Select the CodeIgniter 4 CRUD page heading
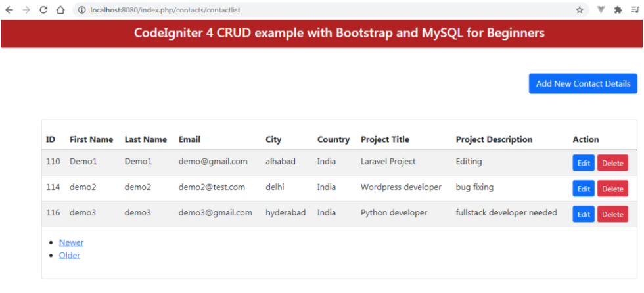This screenshot has height=293, width=644. click(x=339, y=33)
